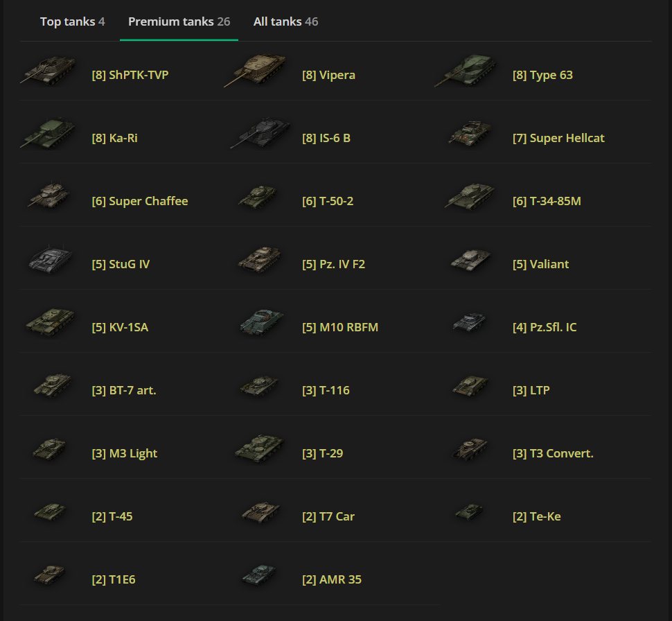Image resolution: width=672 pixels, height=621 pixels.
Task: Click the [5] Pz. IV F2 link
Action: coord(333,264)
